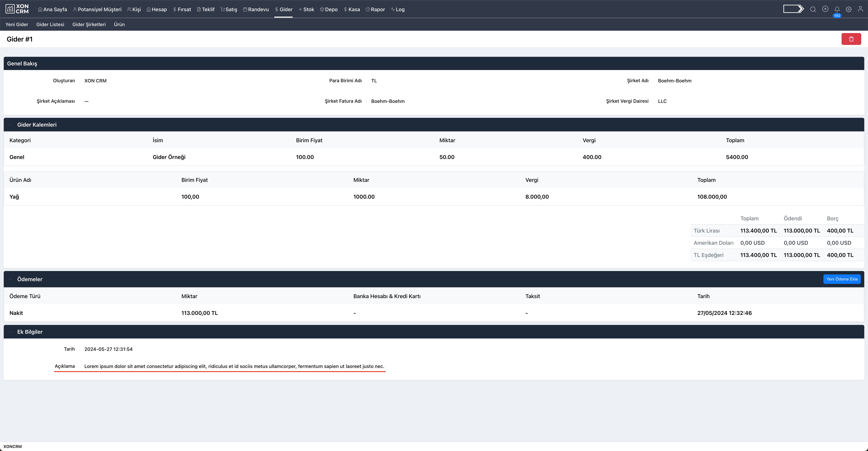Click the 5400.00 total cell
The width and height of the screenshot is (868, 451).
click(737, 157)
